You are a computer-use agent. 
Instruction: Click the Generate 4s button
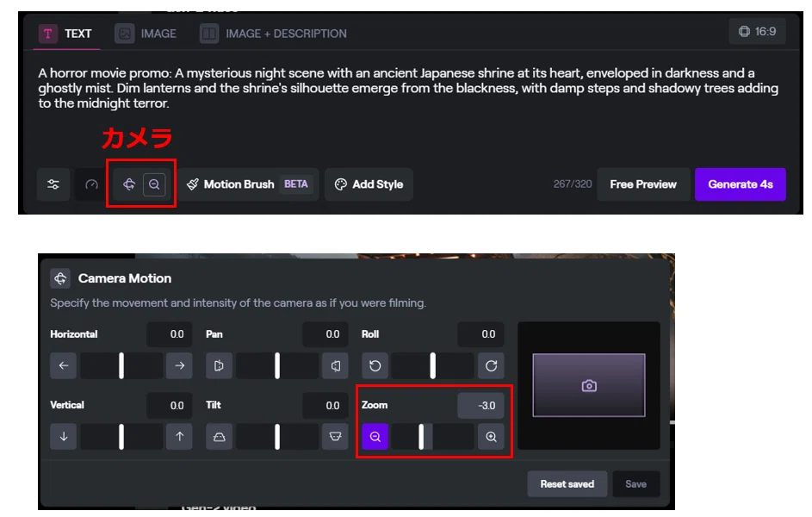pyautogui.click(x=740, y=184)
